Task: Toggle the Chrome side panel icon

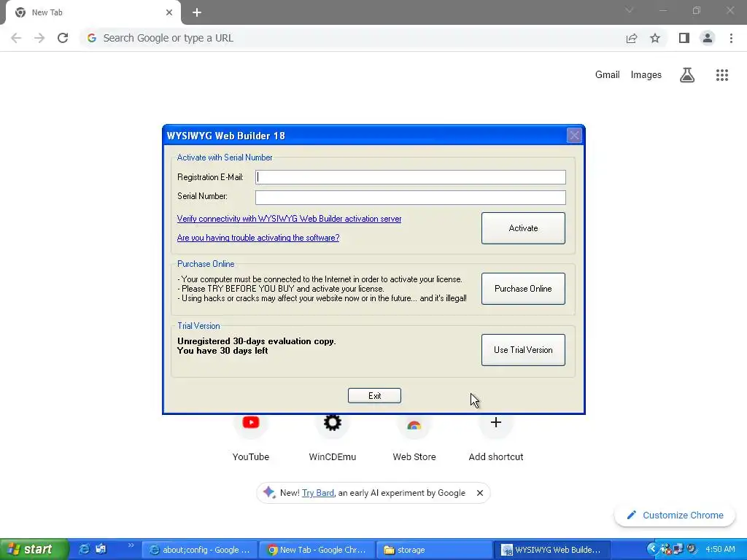Action: [x=684, y=38]
